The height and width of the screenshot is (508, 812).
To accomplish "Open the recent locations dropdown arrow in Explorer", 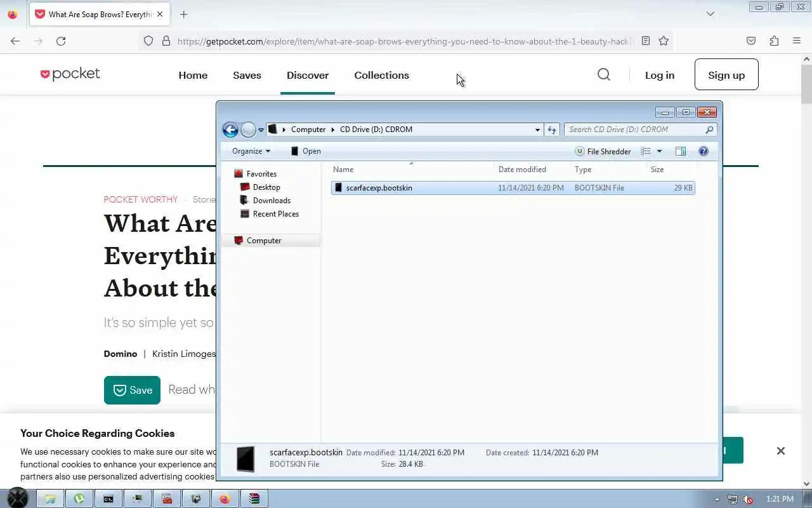I will [x=261, y=130].
